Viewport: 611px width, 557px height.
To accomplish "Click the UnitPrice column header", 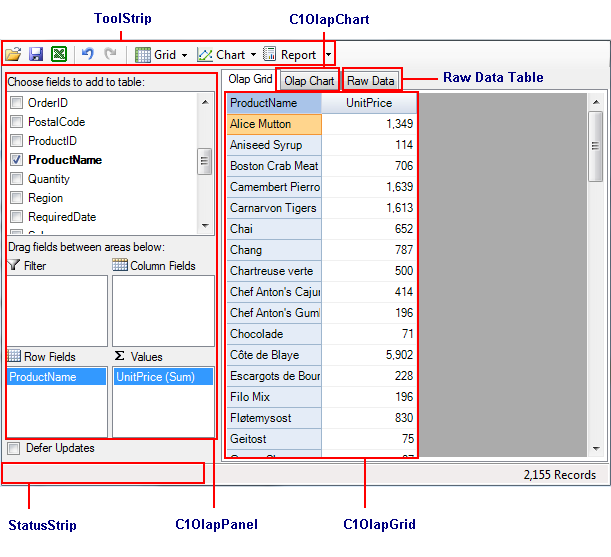I will pos(369,103).
